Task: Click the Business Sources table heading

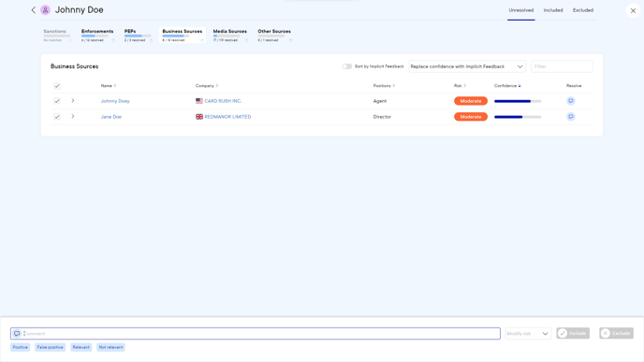Action: coord(74,66)
